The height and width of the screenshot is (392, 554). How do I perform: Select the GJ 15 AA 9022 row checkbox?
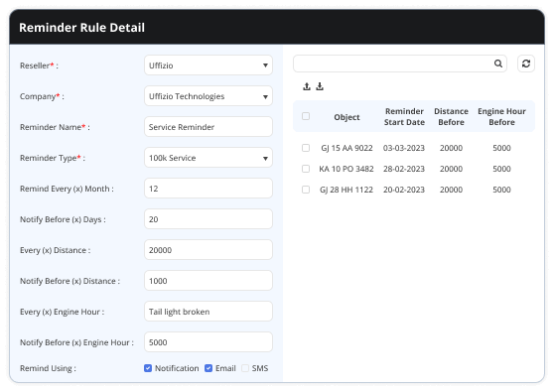(306, 148)
